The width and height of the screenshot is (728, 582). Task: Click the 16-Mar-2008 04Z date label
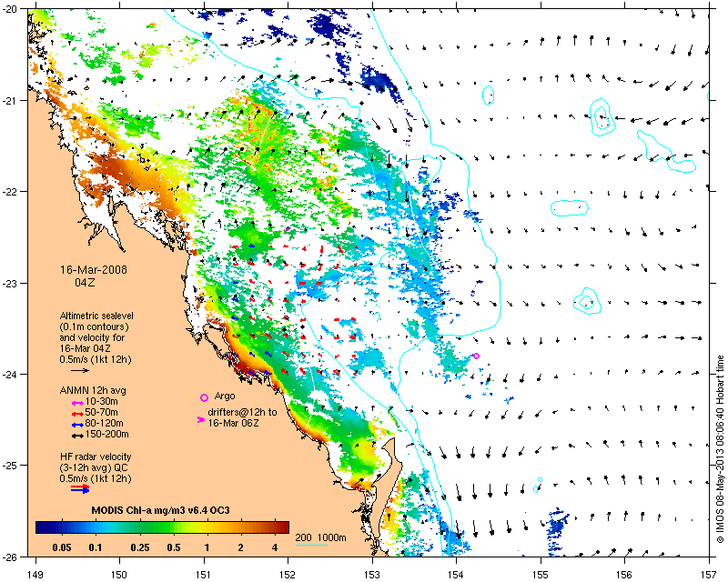(x=94, y=276)
